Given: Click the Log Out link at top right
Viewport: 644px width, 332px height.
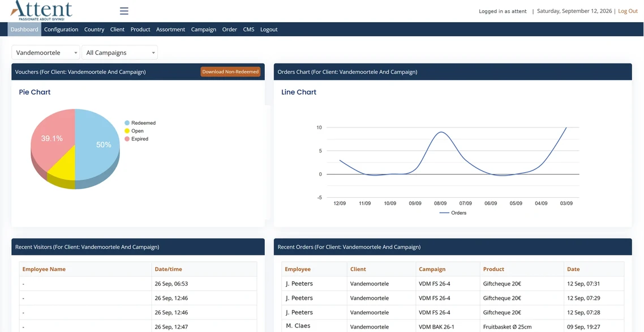Looking at the screenshot, I should pyautogui.click(x=628, y=11).
